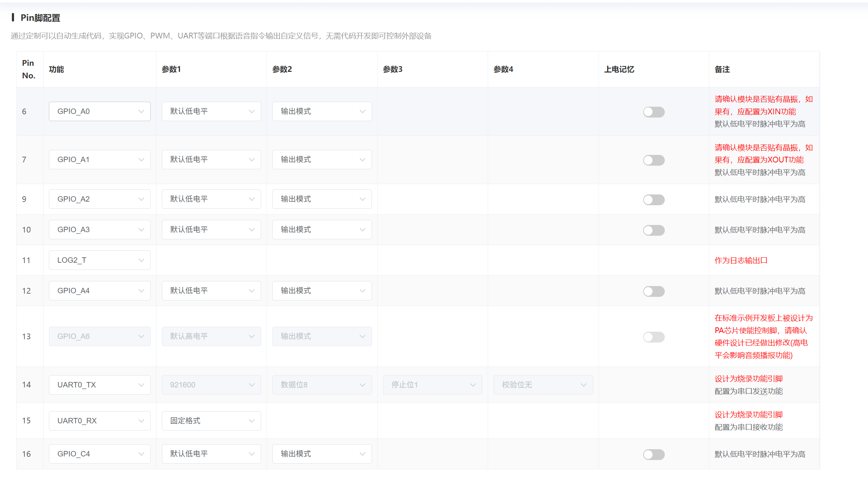Toggle power-on memory for pin 6
The image size is (868, 483).
pos(654,112)
